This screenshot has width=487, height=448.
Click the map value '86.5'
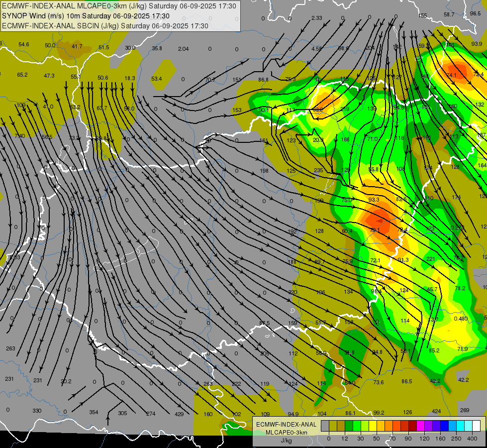(406, 381)
